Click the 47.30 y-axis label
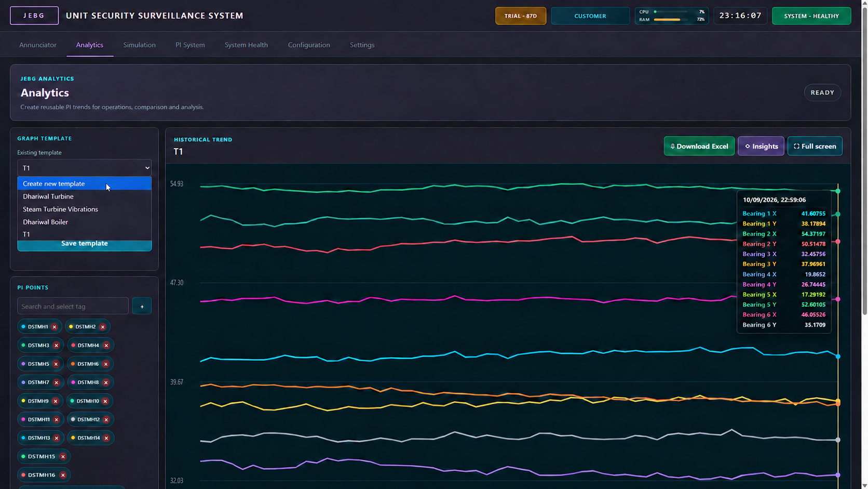The height and width of the screenshot is (489, 868). click(177, 283)
